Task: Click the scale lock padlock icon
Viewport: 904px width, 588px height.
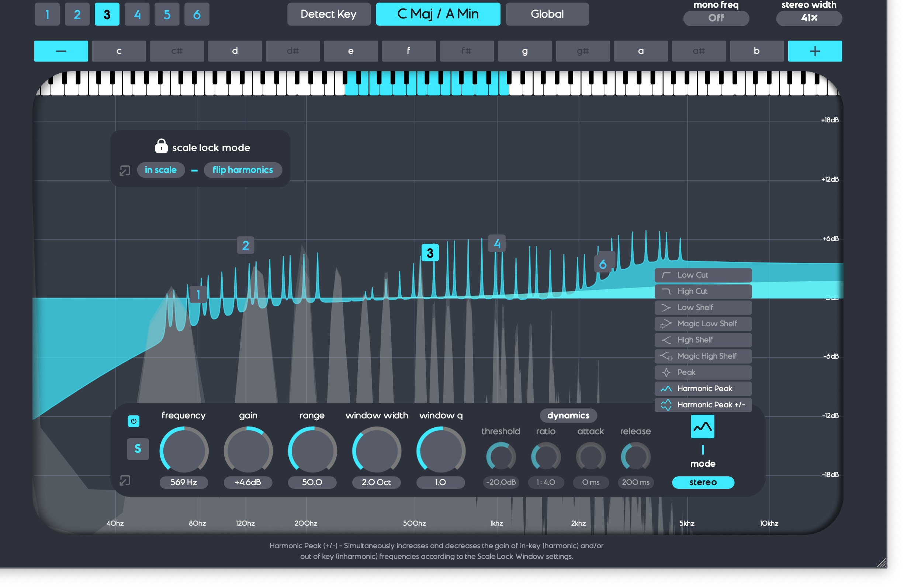Action: (x=161, y=146)
